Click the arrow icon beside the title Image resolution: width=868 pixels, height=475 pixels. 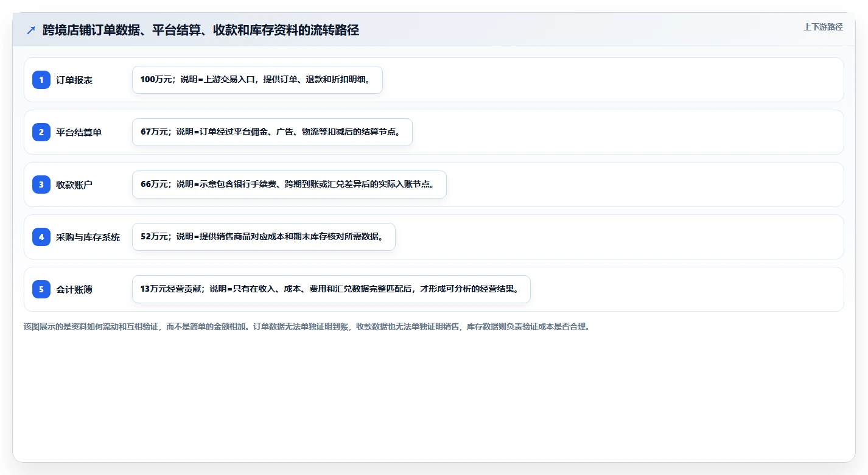(31, 30)
